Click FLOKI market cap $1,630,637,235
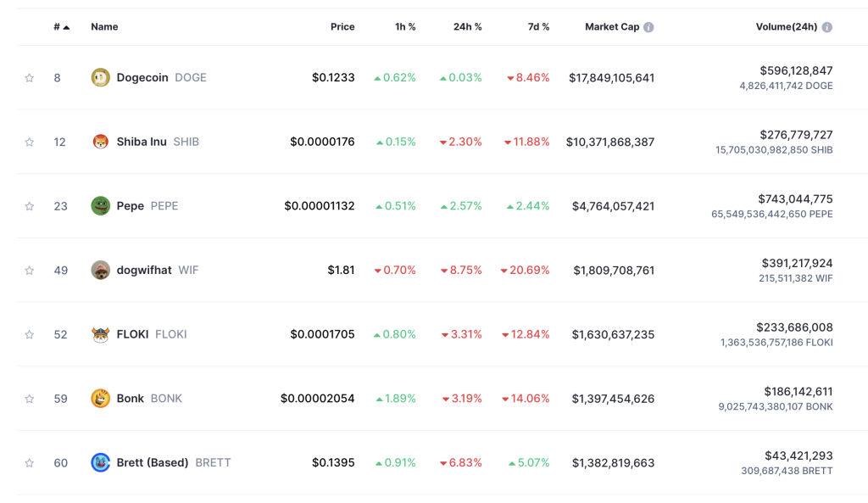 614,335
